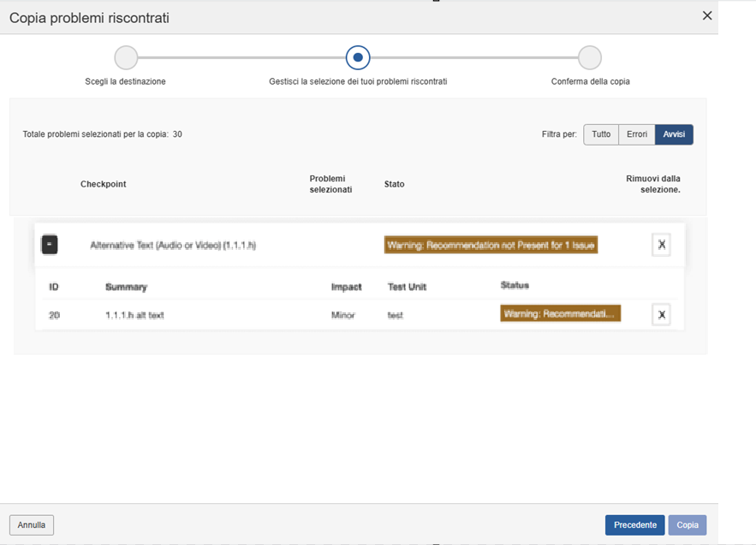Click the Scegli la destinazione step circle
The width and height of the screenshot is (756, 545).
click(x=126, y=57)
